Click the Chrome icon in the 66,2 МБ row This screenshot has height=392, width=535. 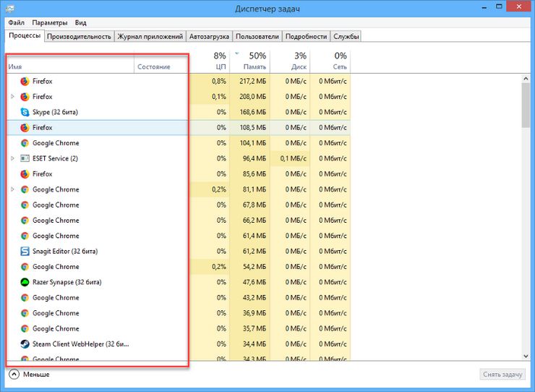25,221
